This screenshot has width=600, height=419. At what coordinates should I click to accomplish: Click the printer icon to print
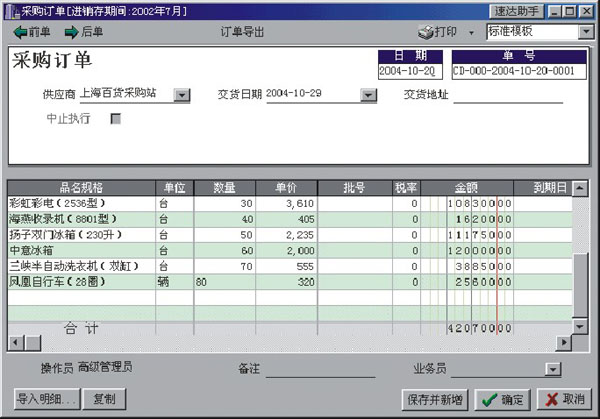(x=425, y=32)
